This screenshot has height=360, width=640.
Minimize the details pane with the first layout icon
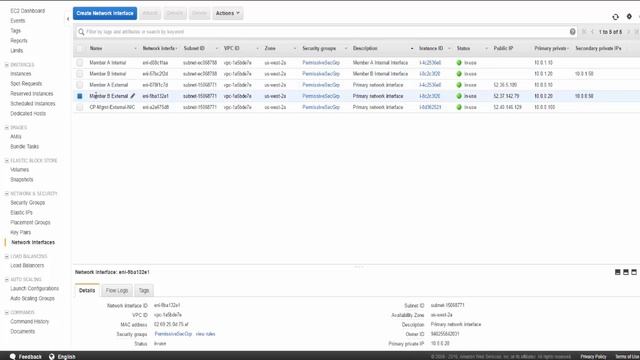pos(618,272)
